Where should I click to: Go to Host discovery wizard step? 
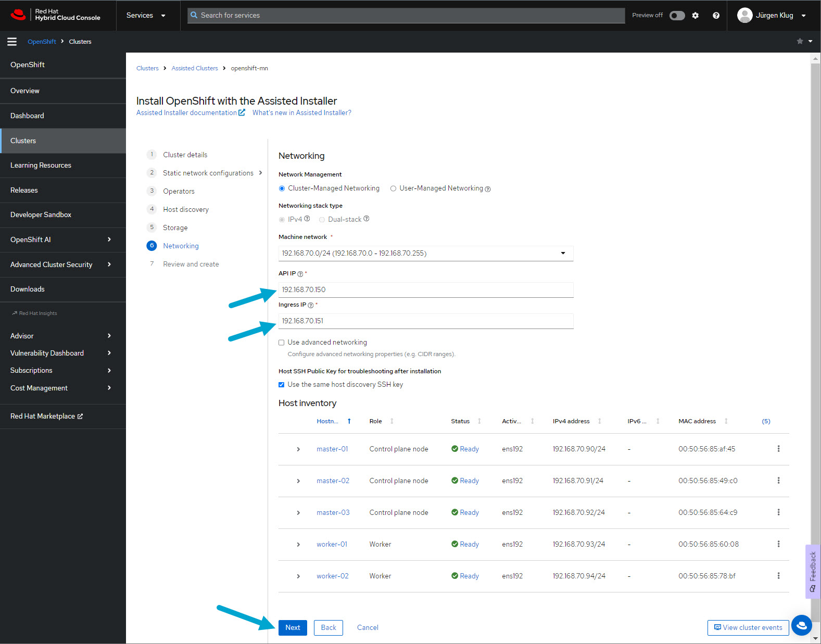(x=185, y=209)
